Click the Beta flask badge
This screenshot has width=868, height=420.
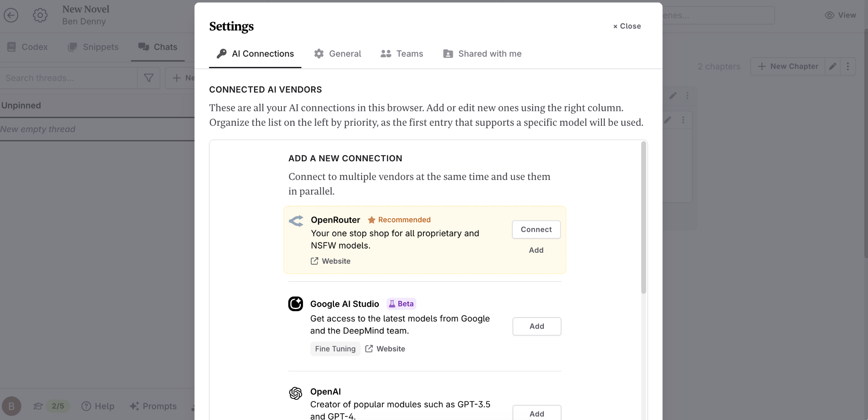pyautogui.click(x=401, y=304)
